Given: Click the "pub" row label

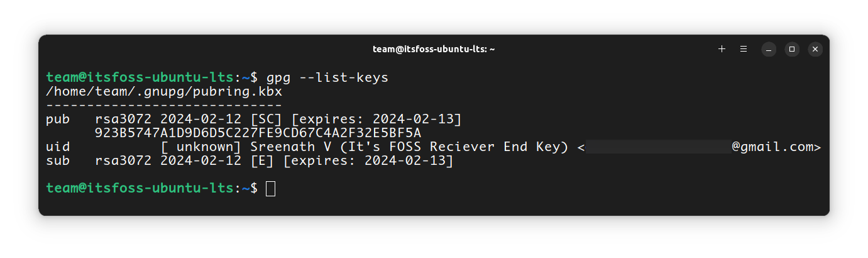Looking at the screenshot, I should click(58, 120).
